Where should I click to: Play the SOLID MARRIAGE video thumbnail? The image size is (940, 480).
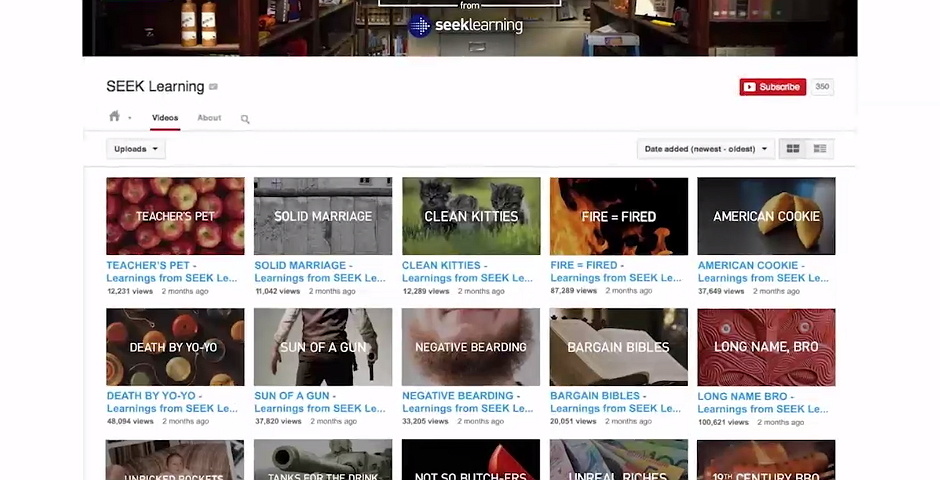(x=323, y=216)
